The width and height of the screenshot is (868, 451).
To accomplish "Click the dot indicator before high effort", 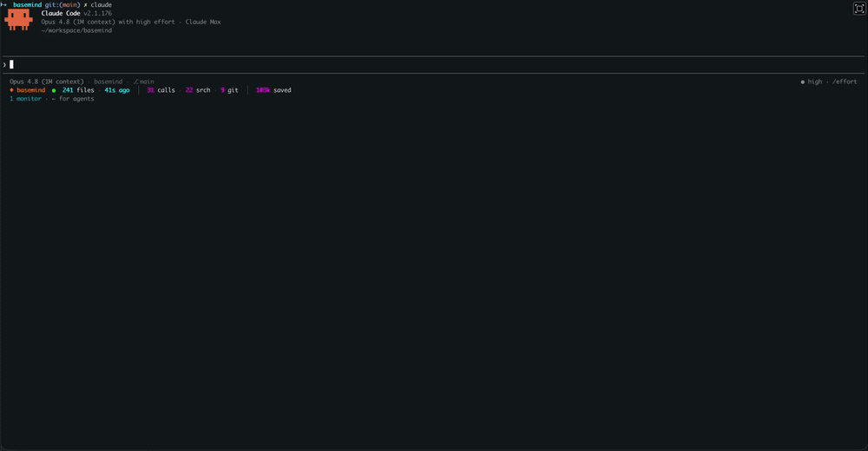I will [803, 82].
